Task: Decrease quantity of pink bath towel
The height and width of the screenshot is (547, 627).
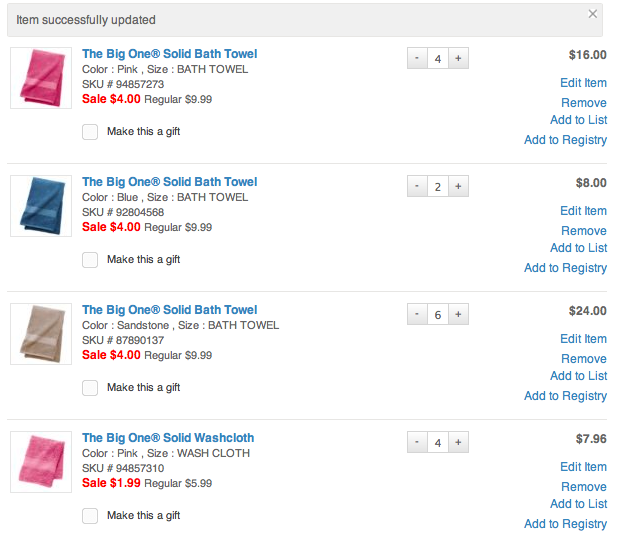Action: click(417, 58)
